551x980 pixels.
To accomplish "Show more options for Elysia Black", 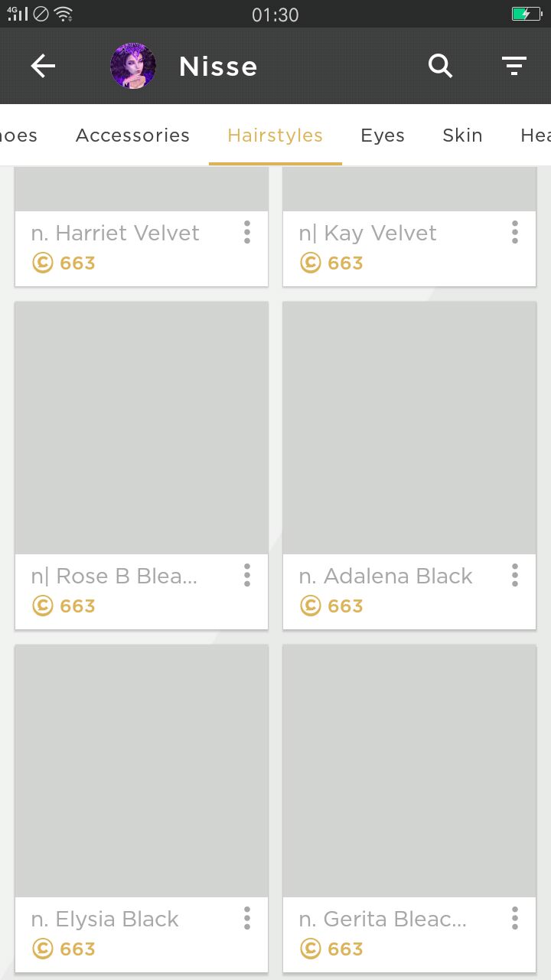I will point(246,918).
